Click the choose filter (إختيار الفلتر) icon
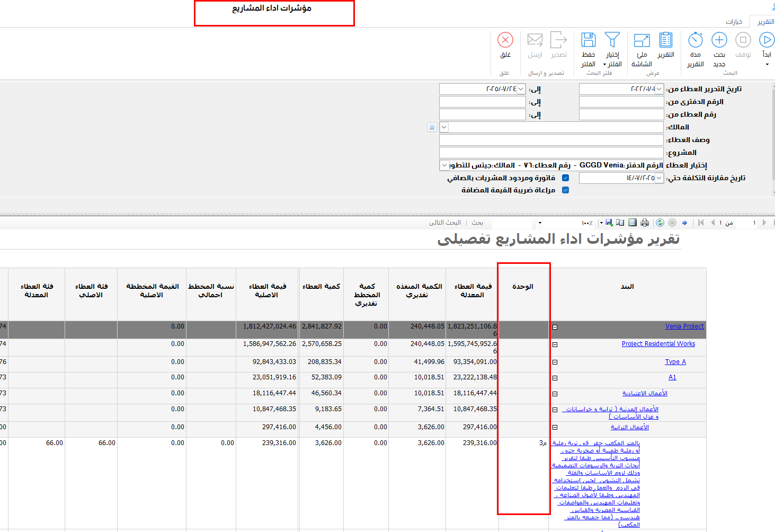 point(612,40)
